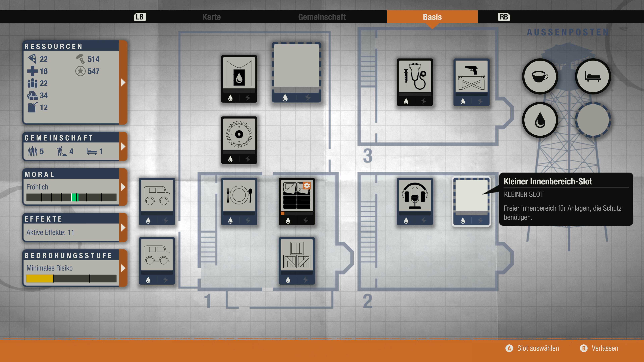Click Slot auswählen prompt
The width and height of the screenshot is (644, 362).
(x=532, y=348)
